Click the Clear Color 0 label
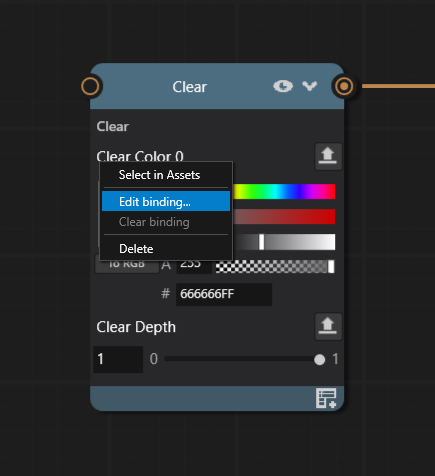The height and width of the screenshot is (476, 435). (140, 156)
